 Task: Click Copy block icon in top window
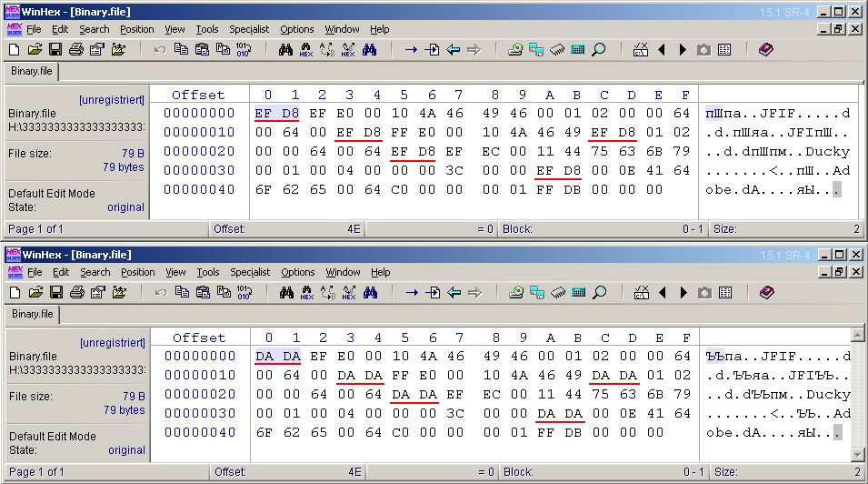pyautogui.click(x=181, y=50)
